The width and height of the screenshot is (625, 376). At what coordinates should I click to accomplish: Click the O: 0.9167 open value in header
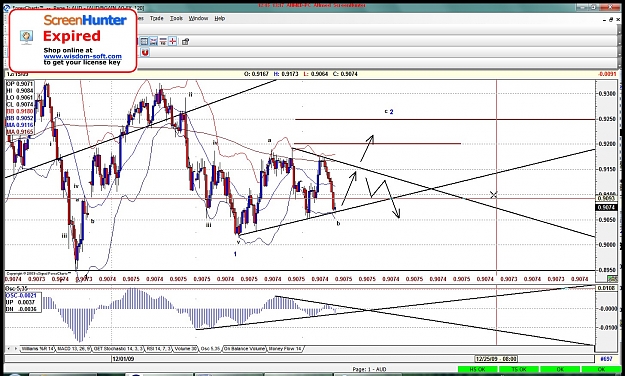[x=256, y=74]
